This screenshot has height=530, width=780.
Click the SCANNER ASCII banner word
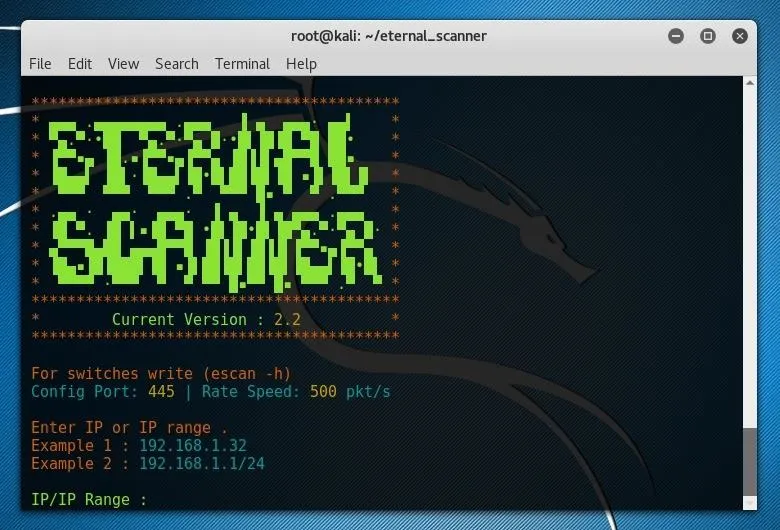215,249
